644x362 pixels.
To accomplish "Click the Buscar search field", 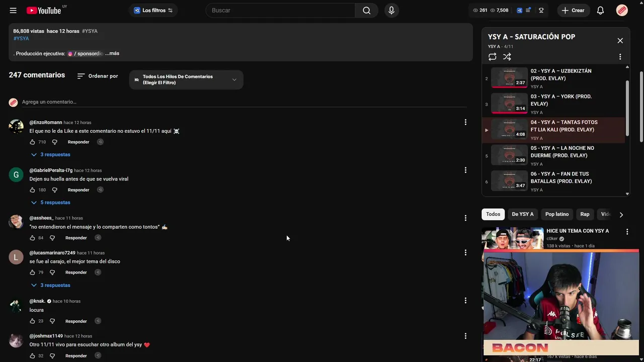I will pyautogui.click(x=280, y=10).
